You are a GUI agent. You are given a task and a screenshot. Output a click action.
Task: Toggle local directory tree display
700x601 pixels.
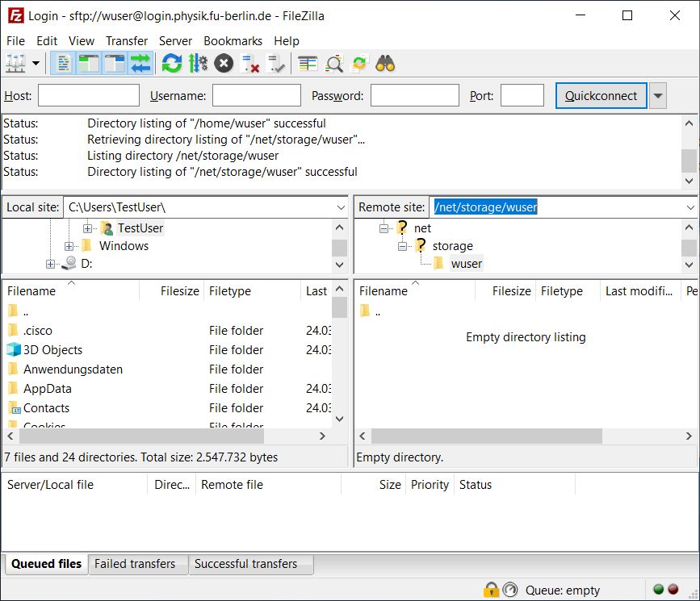click(89, 64)
